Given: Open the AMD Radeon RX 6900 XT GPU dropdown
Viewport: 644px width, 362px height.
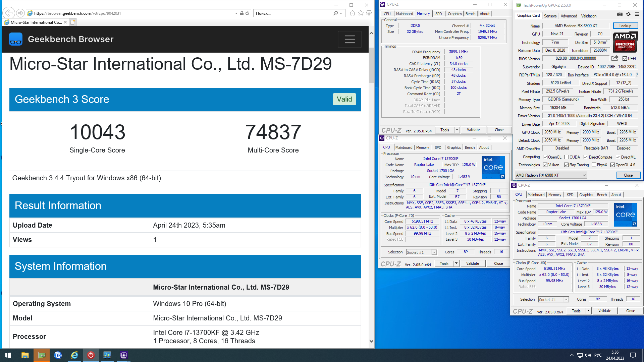Looking at the screenshot, I should coord(551,175).
